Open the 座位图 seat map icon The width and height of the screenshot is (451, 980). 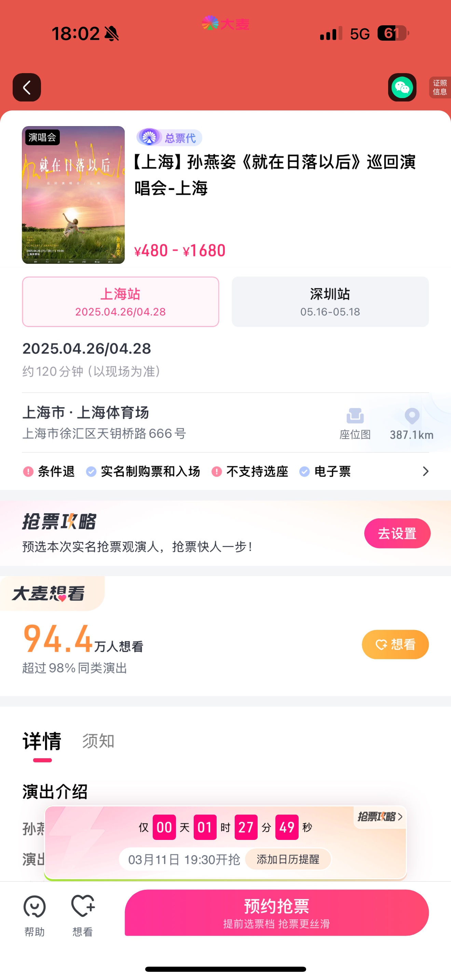point(355,416)
